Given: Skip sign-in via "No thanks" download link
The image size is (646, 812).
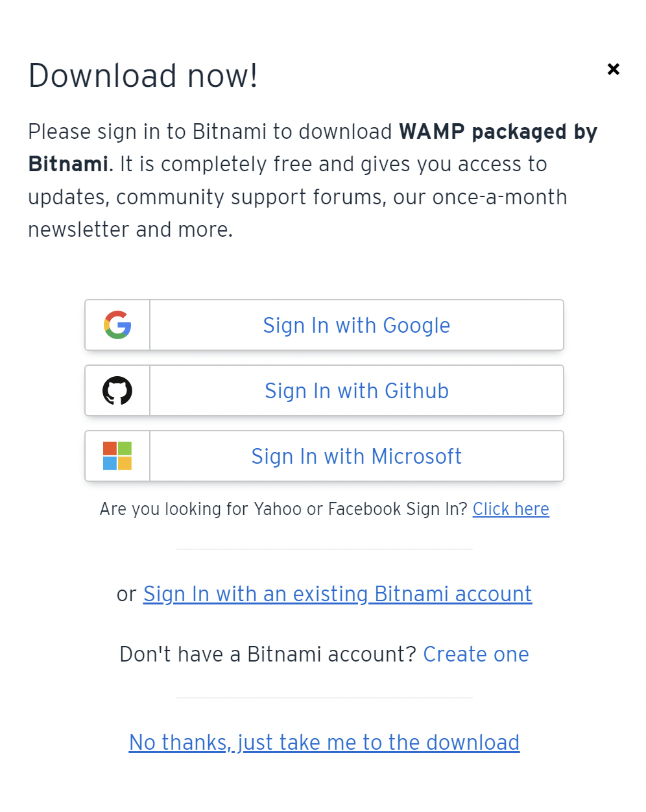Looking at the screenshot, I should [x=324, y=743].
